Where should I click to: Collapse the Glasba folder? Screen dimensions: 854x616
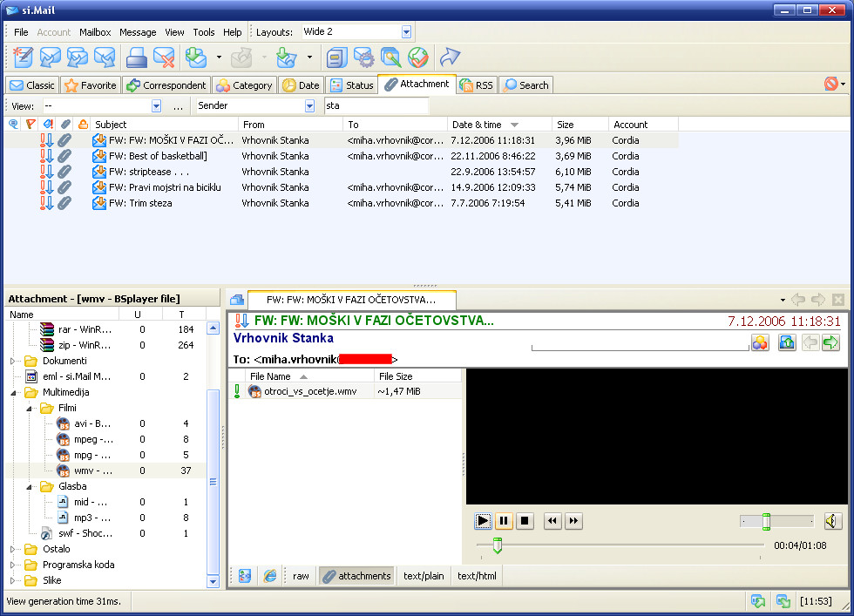click(28, 487)
